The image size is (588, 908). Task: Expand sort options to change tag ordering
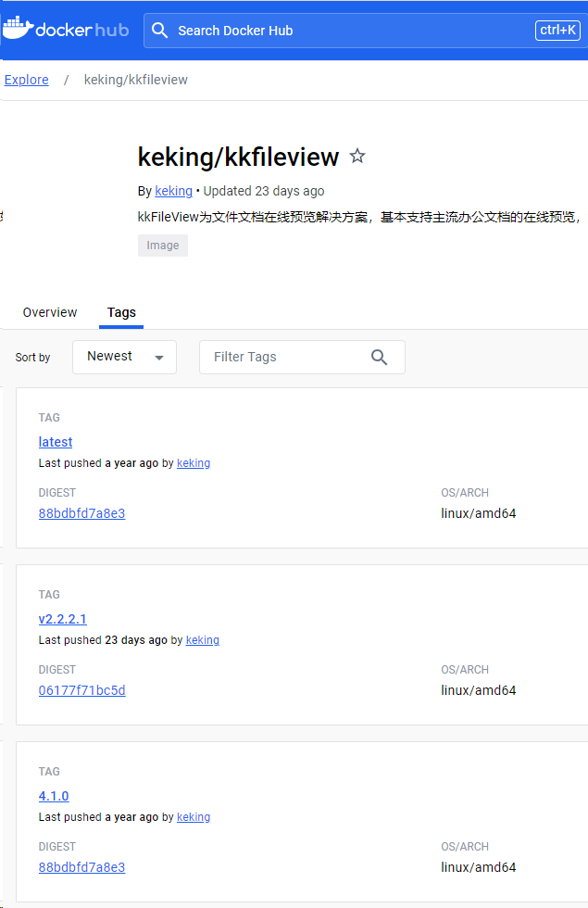pyautogui.click(x=124, y=357)
